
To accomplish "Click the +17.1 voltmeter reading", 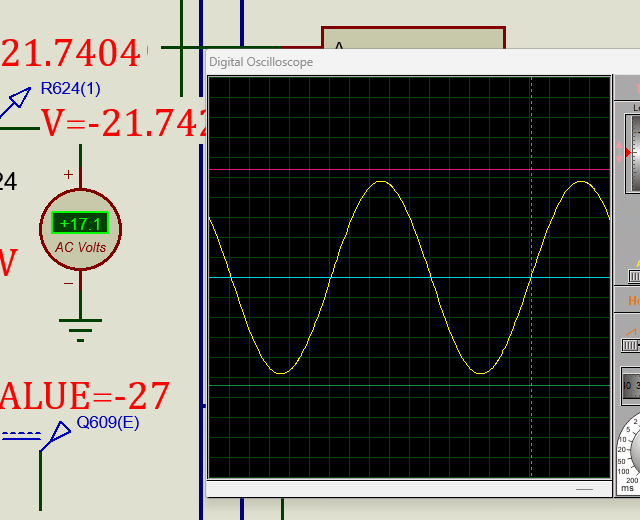I will pyautogui.click(x=80, y=223).
